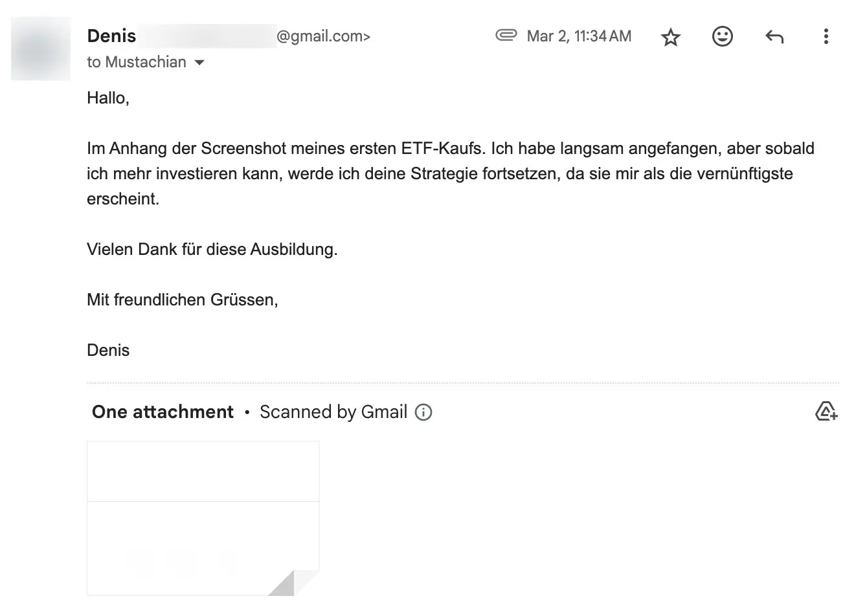Screen dimensions: 856x616
Task: Open the three-dot More options menu
Action: 826,36
